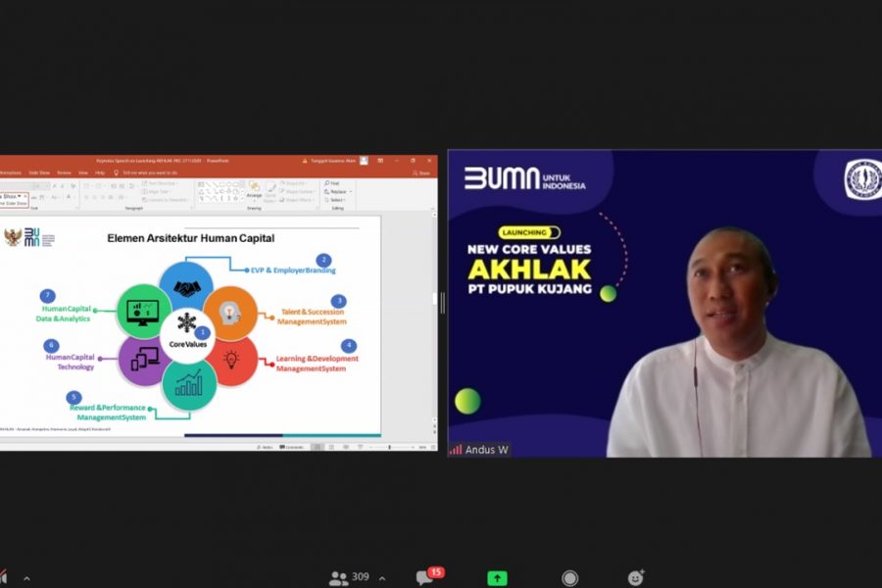This screenshot has height=588, width=882.
Task: Toggle Comments pane in status bar
Action: click(x=292, y=447)
